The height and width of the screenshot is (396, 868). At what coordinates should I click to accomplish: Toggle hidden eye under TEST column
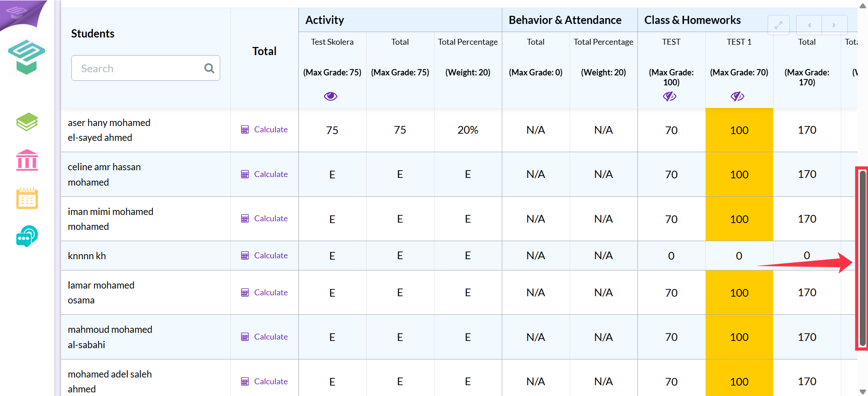[x=670, y=96]
